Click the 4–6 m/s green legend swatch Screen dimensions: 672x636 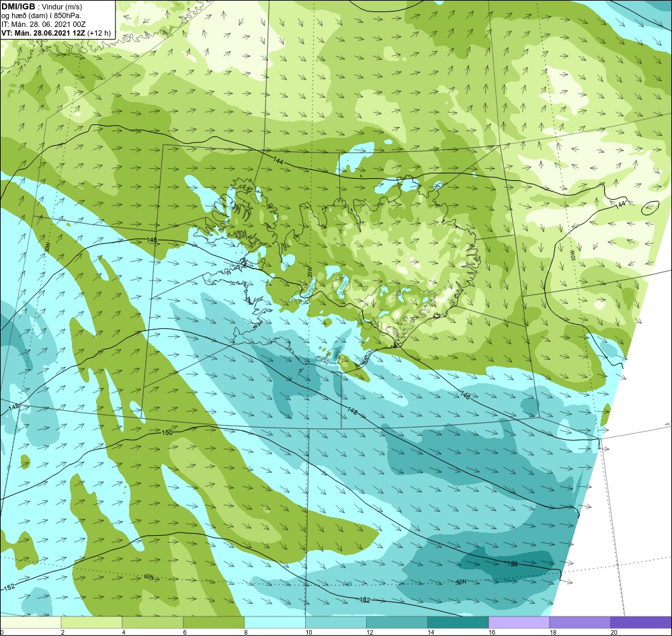click(x=153, y=622)
